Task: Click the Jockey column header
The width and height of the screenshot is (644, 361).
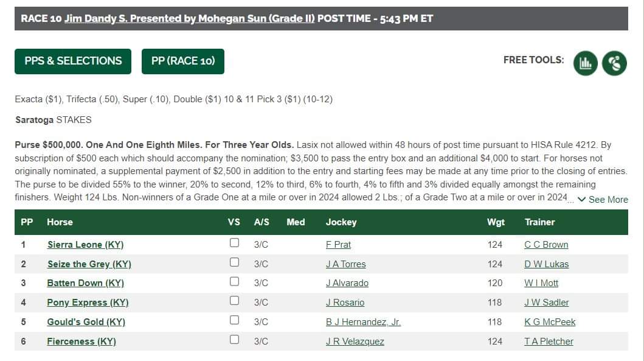Action: (341, 222)
